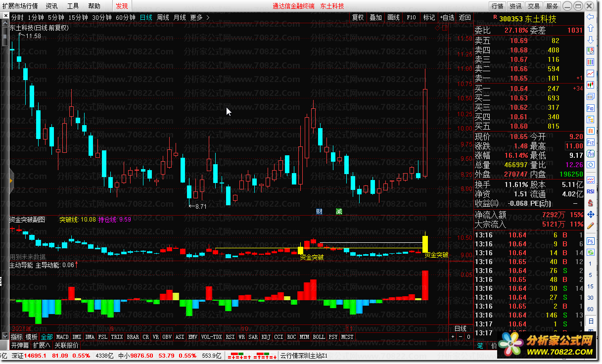
Task: Switch to 1-minute period in right sidebar
Action: point(591,264)
